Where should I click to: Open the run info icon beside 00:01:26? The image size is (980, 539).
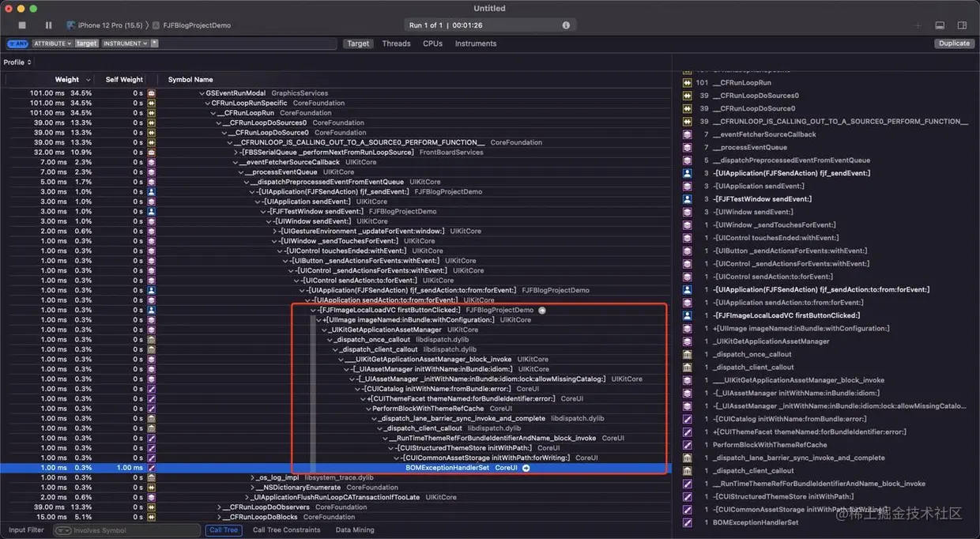tap(566, 25)
